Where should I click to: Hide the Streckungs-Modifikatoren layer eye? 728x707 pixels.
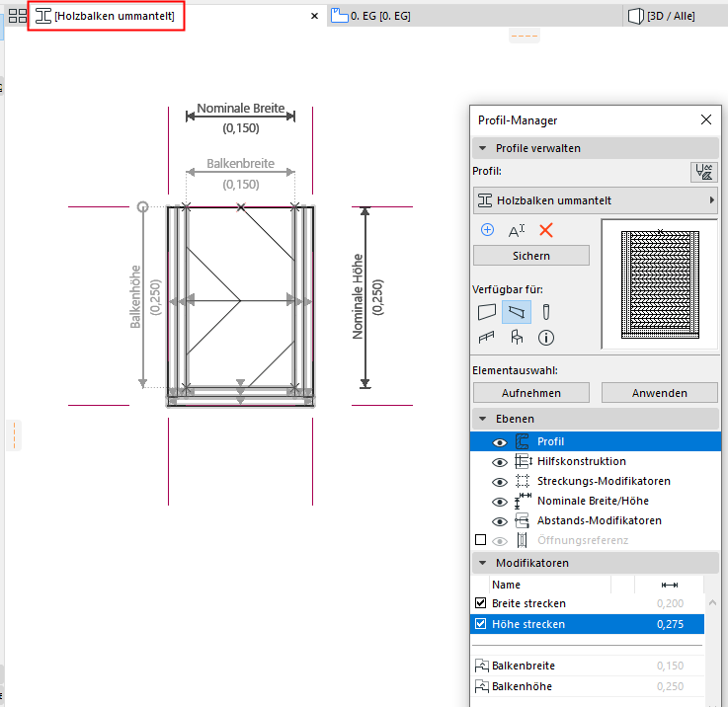pos(500,482)
